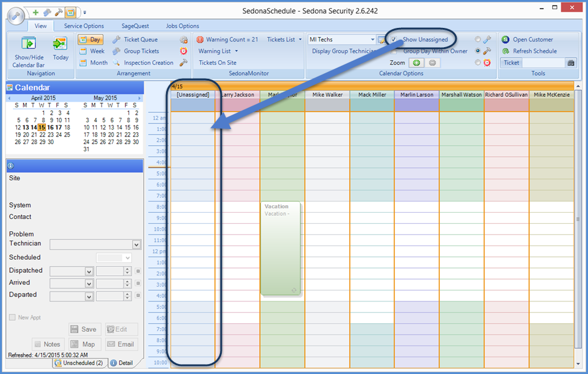588x374 pixels.
Task: Click the alarm clock icon beside Group Tickets
Action: (183, 51)
